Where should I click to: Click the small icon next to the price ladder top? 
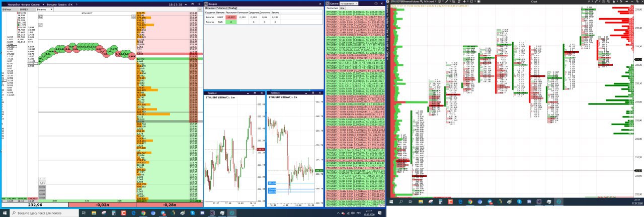(x=133, y=17)
